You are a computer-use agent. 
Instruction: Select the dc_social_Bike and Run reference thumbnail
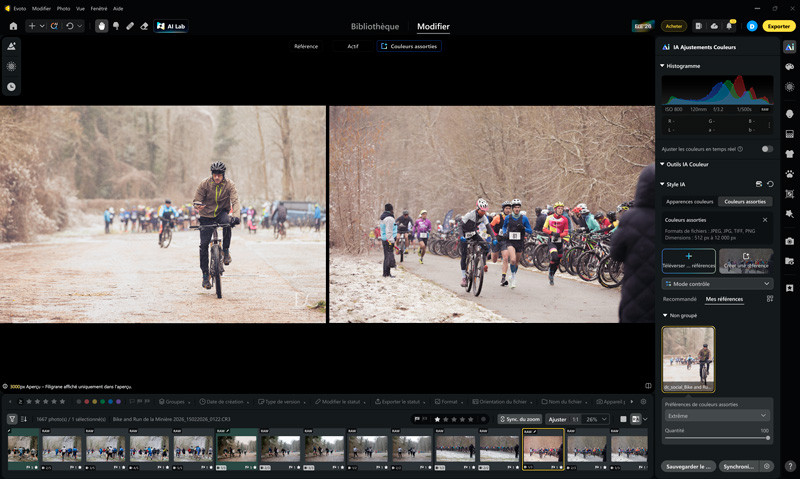click(688, 359)
